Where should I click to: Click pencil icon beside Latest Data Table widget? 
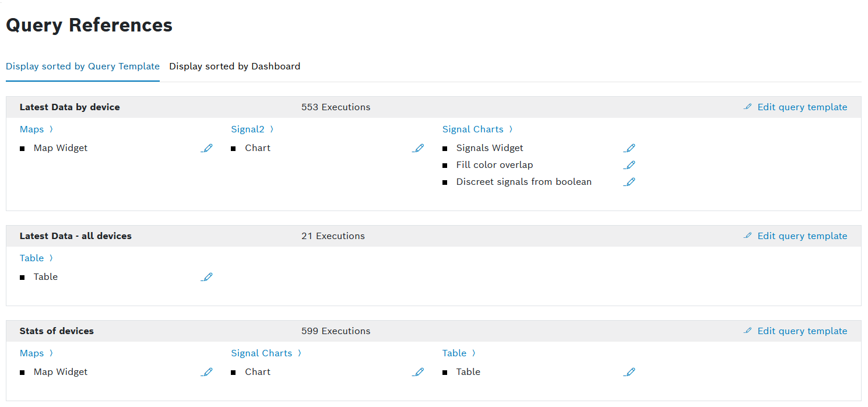[x=207, y=277]
